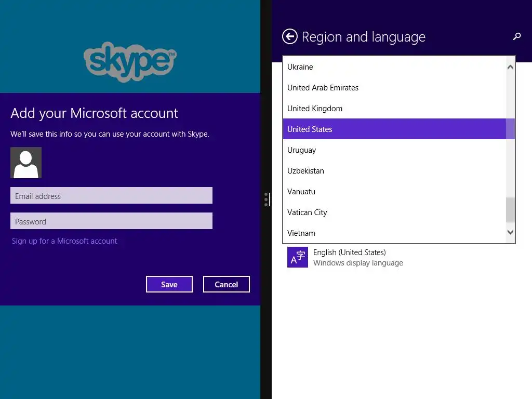Click the English language A-character icon
The width and height of the screenshot is (532, 399).
click(298, 257)
